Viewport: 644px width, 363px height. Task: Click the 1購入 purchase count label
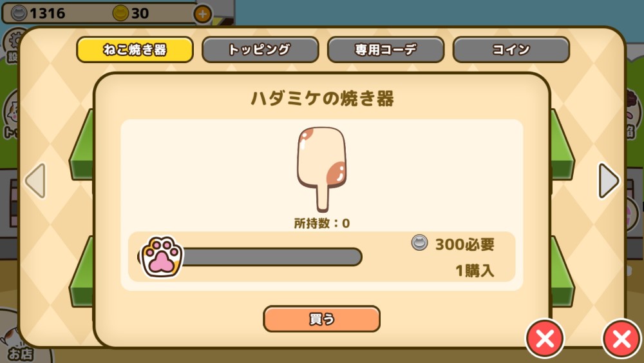click(x=475, y=271)
